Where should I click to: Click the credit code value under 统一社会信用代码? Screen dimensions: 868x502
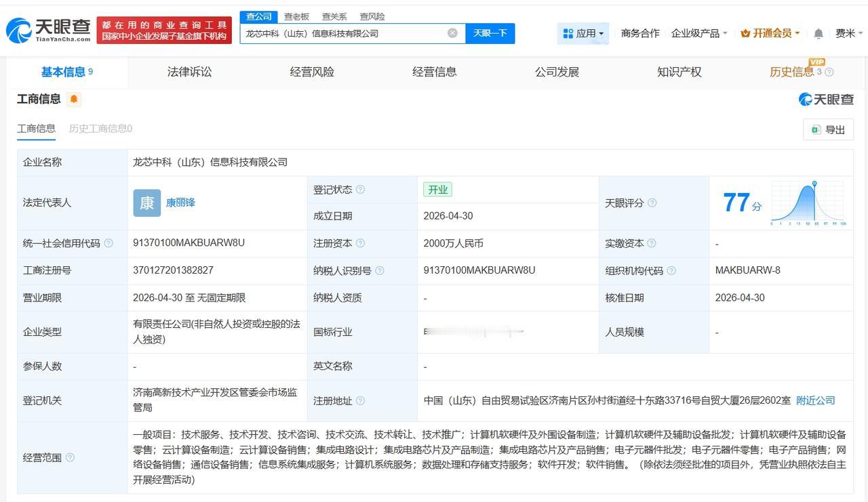(189, 243)
